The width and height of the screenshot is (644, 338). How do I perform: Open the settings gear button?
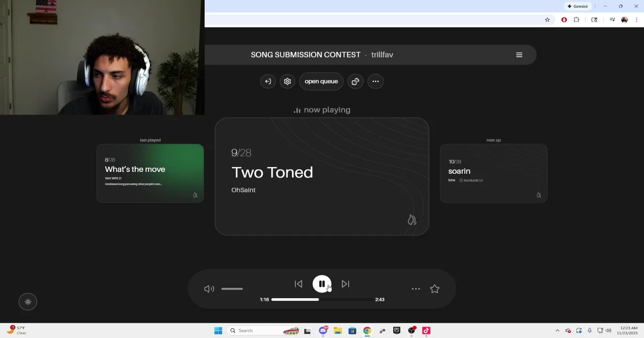pyautogui.click(x=287, y=81)
